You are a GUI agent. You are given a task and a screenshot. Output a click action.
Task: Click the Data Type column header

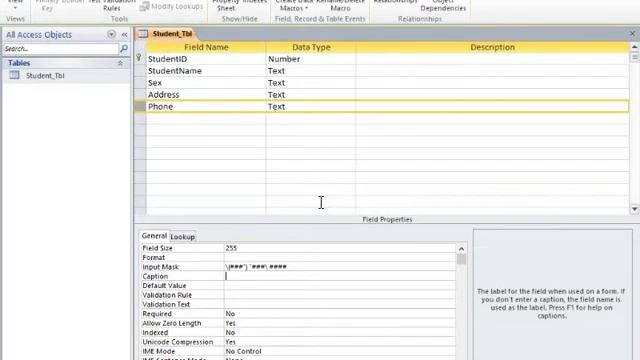click(x=311, y=47)
